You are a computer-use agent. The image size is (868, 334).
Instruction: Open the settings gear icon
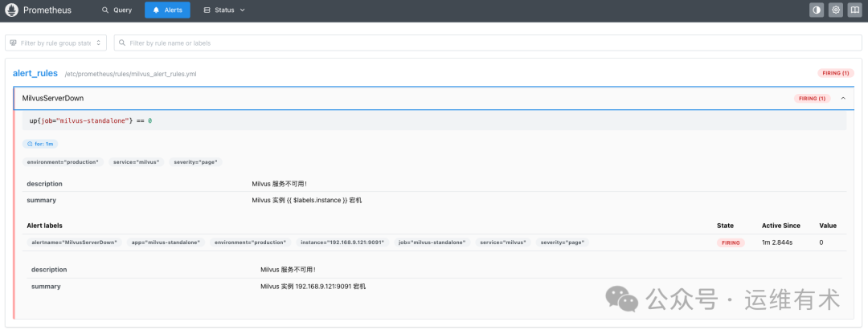(836, 10)
